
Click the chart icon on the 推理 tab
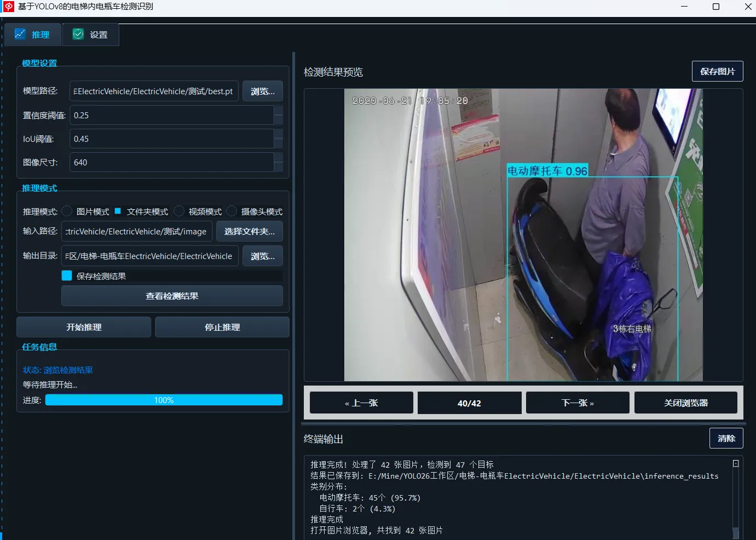[20, 34]
